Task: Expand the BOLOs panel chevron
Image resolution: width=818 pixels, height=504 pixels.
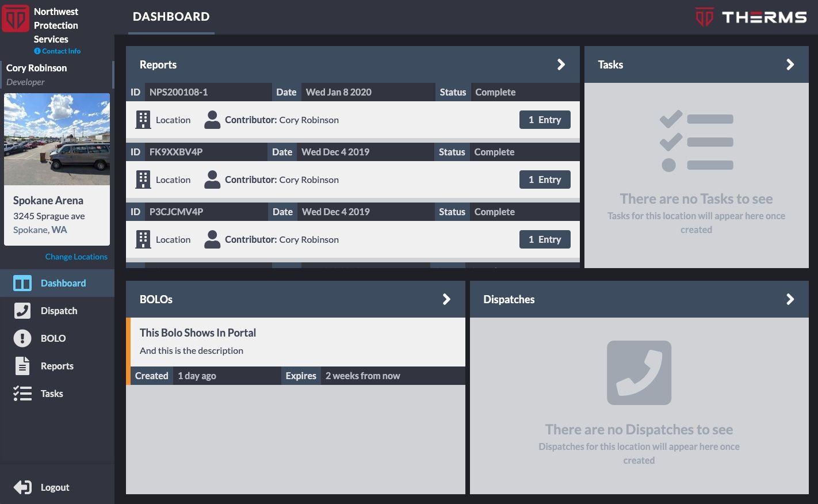Action: click(446, 299)
